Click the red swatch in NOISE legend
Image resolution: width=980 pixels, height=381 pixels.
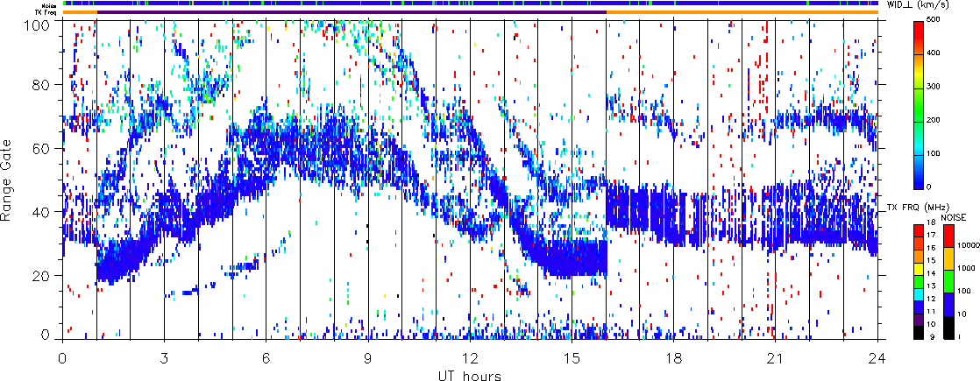pyautogui.click(x=948, y=236)
